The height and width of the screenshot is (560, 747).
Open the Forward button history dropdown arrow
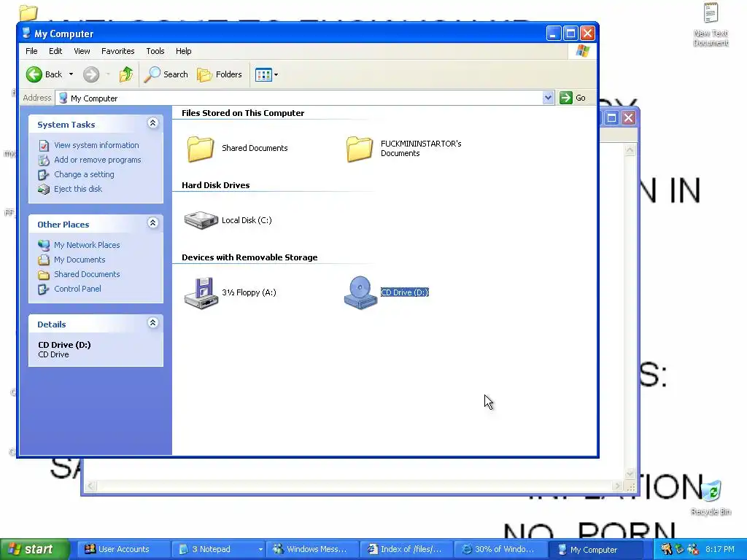[108, 74]
